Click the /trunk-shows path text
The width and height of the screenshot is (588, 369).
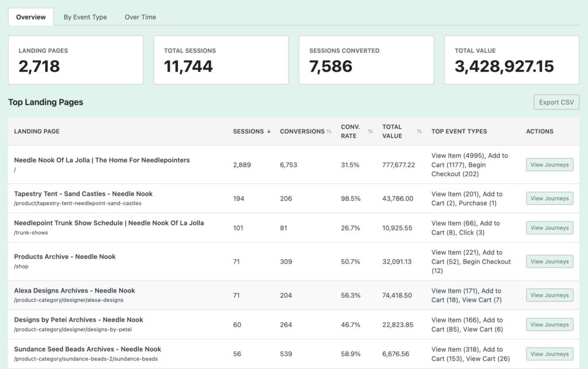point(31,233)
